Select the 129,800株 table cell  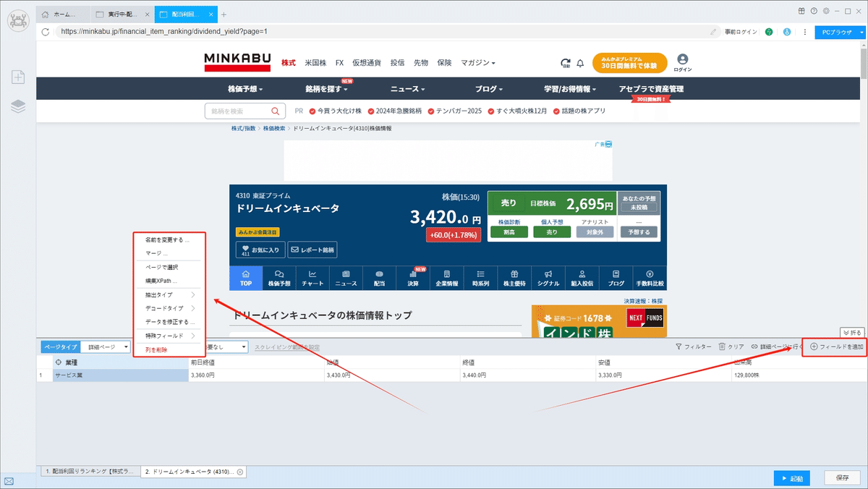[x=800, y=375]
